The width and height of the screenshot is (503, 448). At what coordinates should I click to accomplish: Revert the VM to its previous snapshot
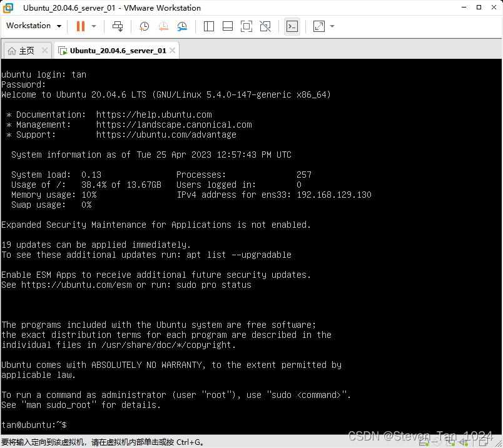(x=163, y=26)
